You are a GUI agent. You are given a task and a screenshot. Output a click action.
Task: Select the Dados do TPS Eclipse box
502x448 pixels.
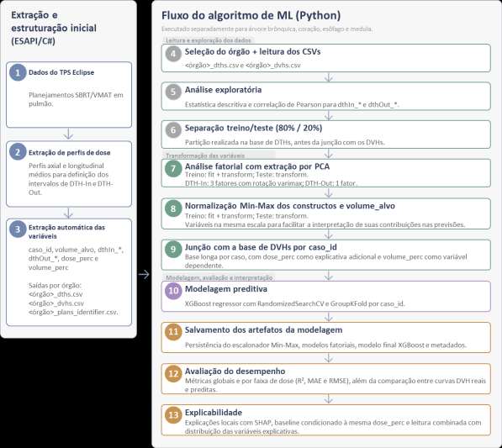(x=69, y=95)
